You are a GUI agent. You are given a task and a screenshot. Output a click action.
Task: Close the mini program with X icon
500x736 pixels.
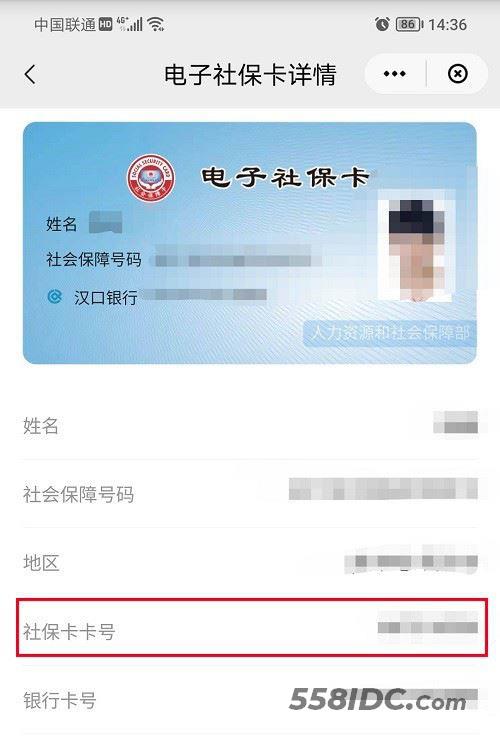point(457,74)
